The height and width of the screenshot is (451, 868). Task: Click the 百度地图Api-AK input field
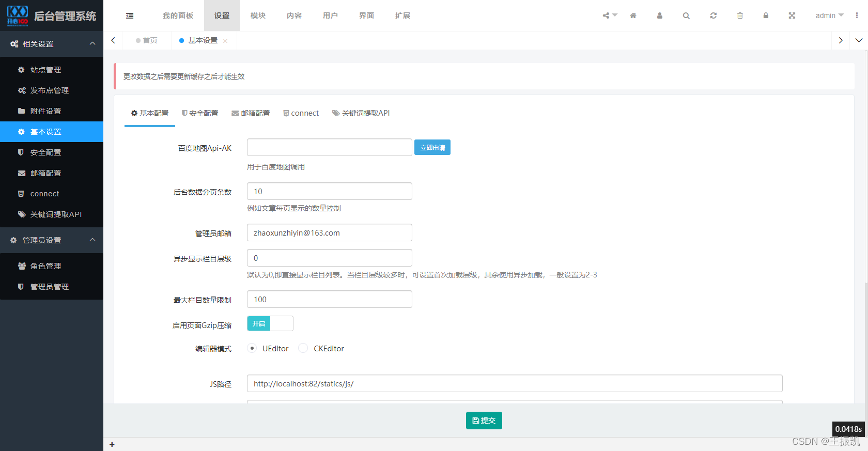(x=330, y=148)
